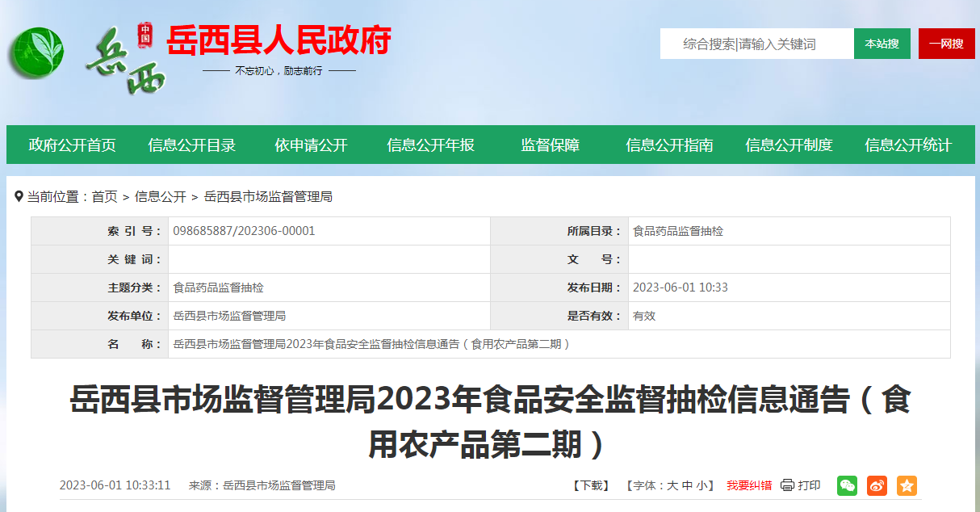
Task: Click the green tea leaf logo
Action: (x=36, y=52)
